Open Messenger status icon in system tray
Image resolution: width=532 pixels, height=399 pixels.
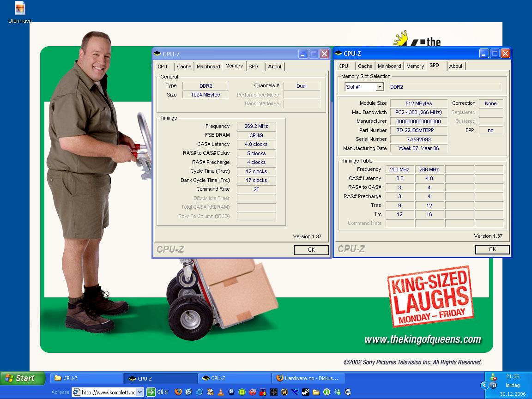(x=494, y=377)
